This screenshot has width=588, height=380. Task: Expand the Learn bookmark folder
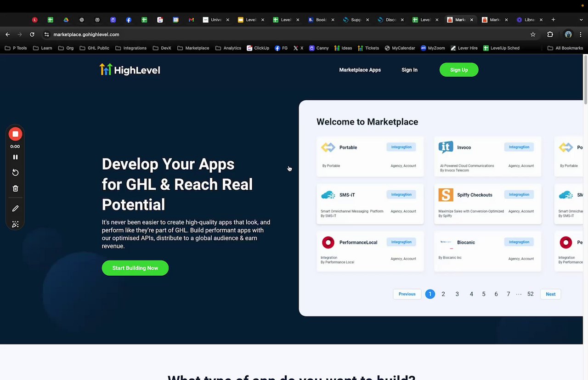pos(43,48)
